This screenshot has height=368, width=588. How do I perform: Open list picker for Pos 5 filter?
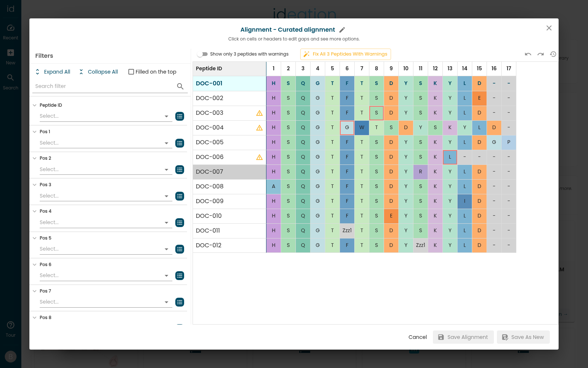click(180, 249)
